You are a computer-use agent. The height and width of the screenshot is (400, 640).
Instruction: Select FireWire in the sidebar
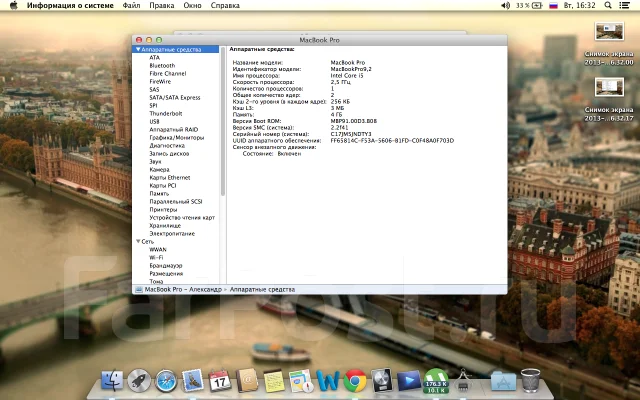pyautogui.click(x=160, y=82)
